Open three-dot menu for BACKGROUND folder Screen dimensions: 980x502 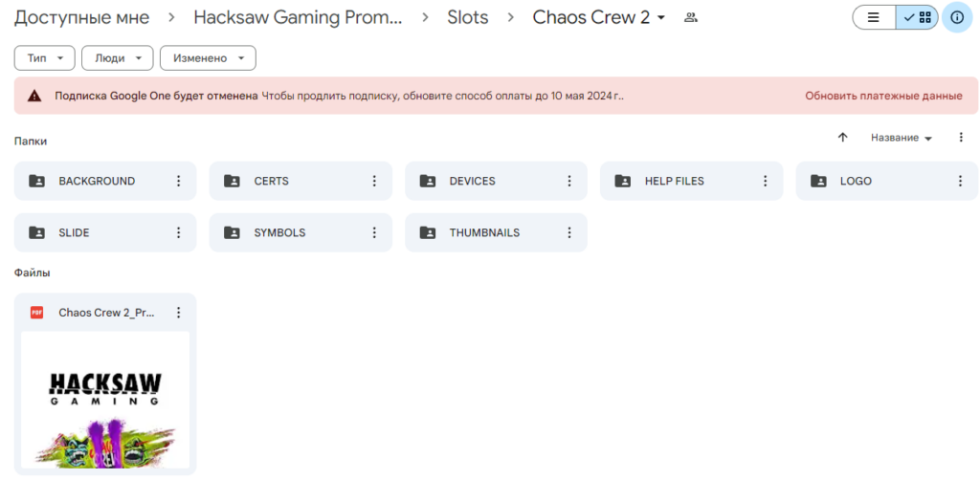click(178, 181)
